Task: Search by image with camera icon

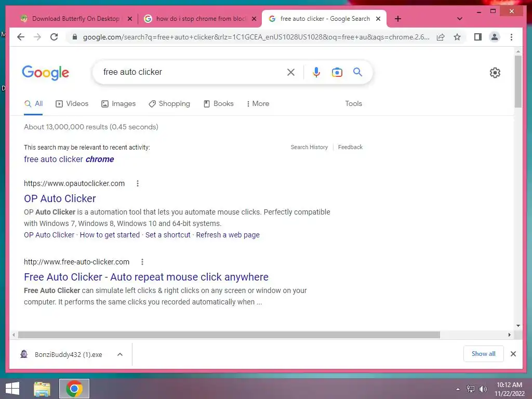Action: (x=337, y=72)
